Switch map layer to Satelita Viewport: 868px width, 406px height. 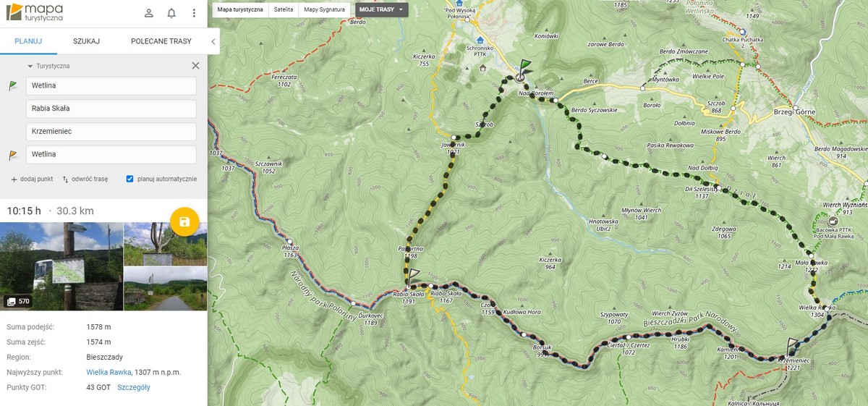coord(284,9)
